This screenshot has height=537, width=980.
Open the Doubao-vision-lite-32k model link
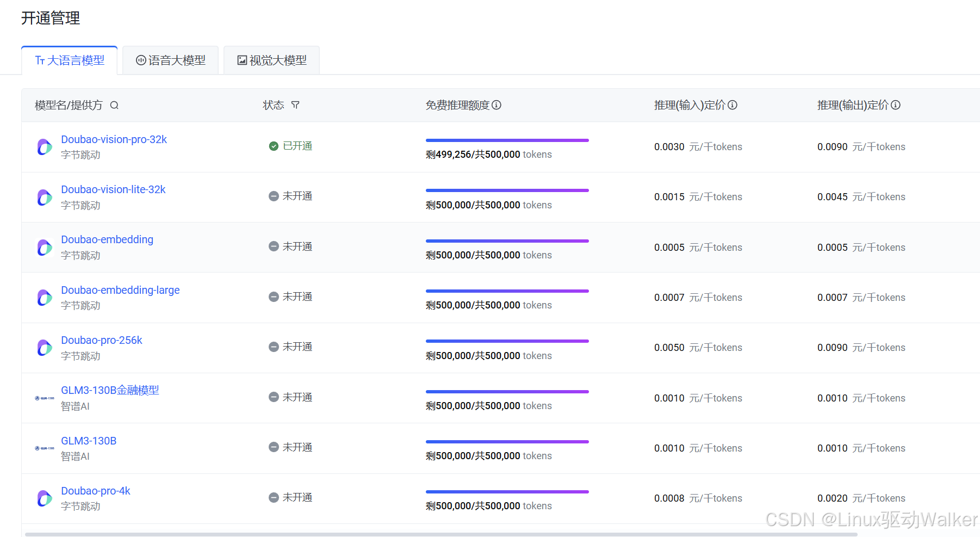[x=113, y=189]
